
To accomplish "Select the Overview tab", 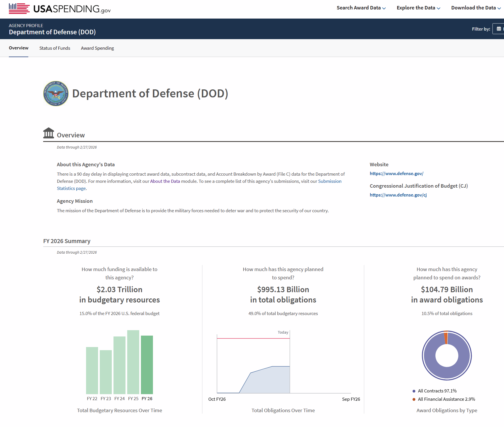I will coord(19,48).
